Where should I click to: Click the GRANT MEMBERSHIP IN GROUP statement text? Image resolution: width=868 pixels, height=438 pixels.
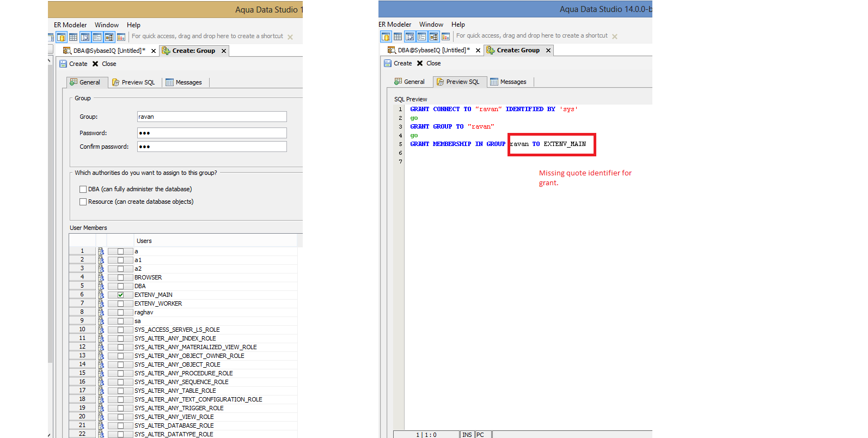tap(498, 144)
